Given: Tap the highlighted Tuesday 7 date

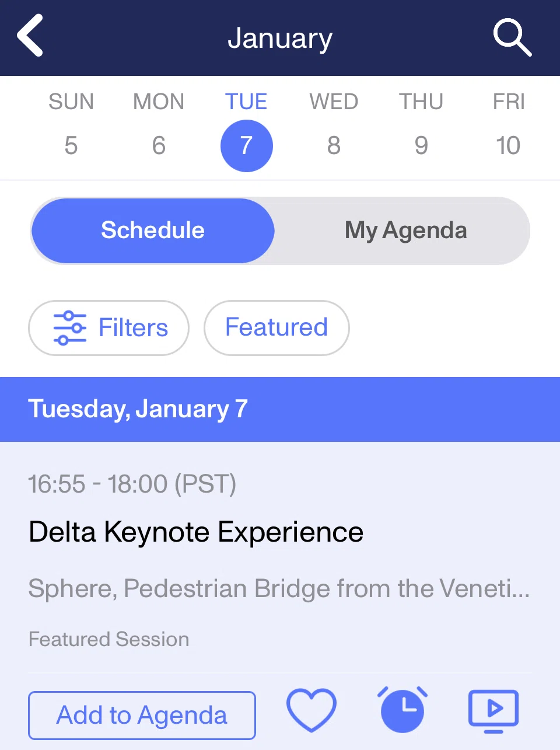Looking at the screenshot, I should pos(246,146).
